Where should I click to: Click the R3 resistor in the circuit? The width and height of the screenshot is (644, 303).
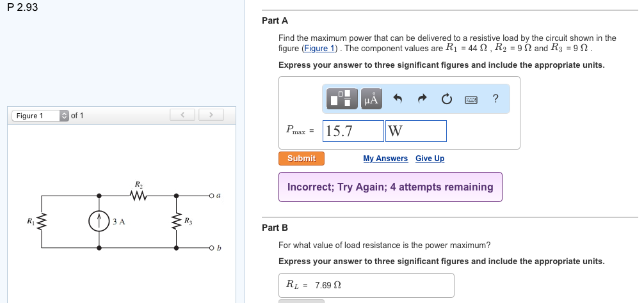(176, 222)
